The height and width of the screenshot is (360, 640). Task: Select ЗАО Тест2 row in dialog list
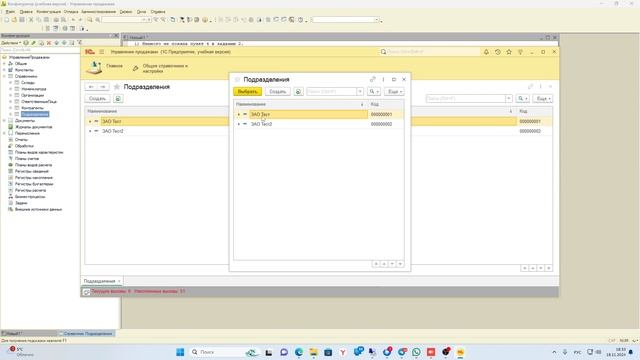(x=319, y=124)
